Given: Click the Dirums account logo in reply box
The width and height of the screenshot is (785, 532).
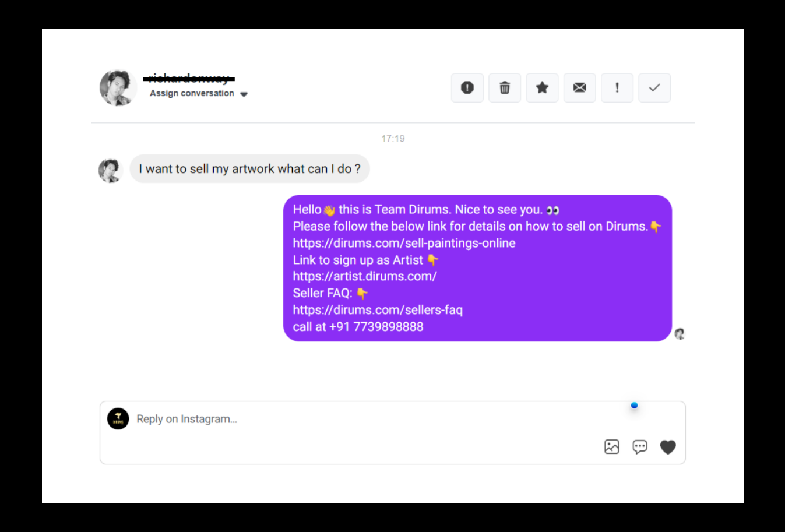Looking at the screenshot, I should 118,418.
